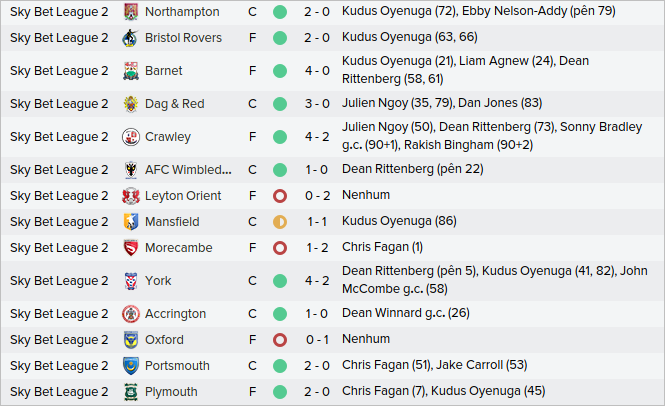
Task: Click the Crawley club crest icon
Action: click(x=131, y=137)
